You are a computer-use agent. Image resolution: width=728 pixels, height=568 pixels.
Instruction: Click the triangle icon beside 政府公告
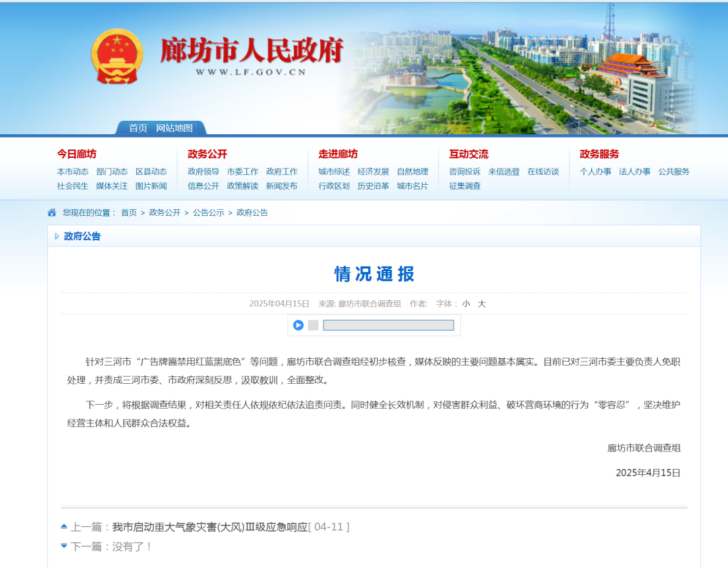(x=57, y=236)
